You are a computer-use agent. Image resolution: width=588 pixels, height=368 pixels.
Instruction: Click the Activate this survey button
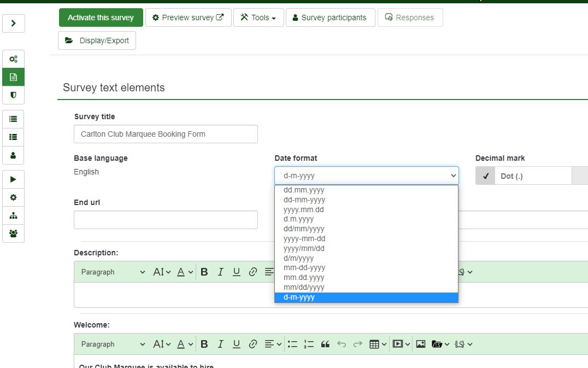[x=101, y=17]
